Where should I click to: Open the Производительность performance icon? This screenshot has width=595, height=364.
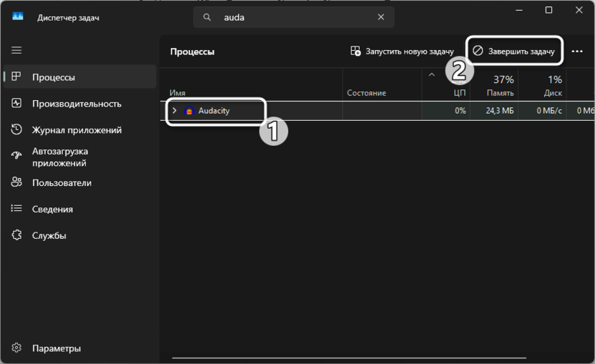click(x=16, y=104)
